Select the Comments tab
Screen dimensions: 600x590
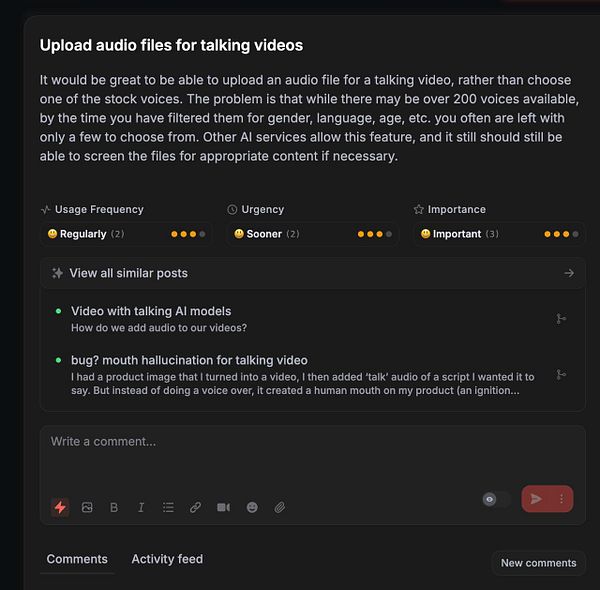[77, 559]
